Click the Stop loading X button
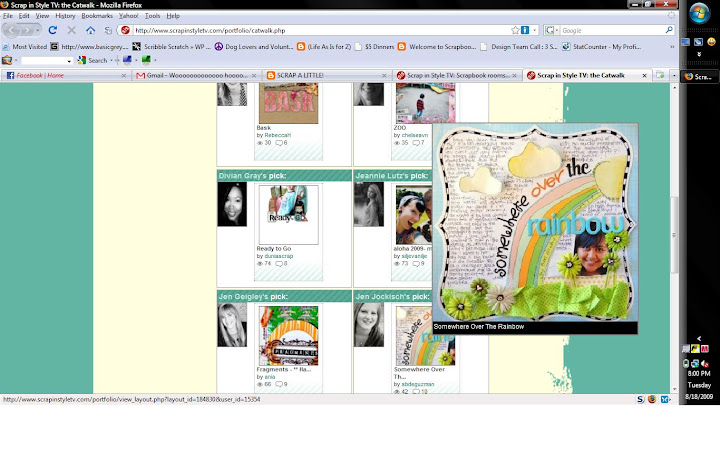 (72, 30)
